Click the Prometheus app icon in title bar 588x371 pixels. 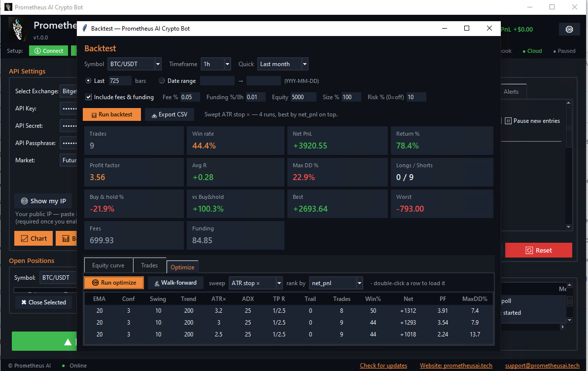(x=8, y=7)
